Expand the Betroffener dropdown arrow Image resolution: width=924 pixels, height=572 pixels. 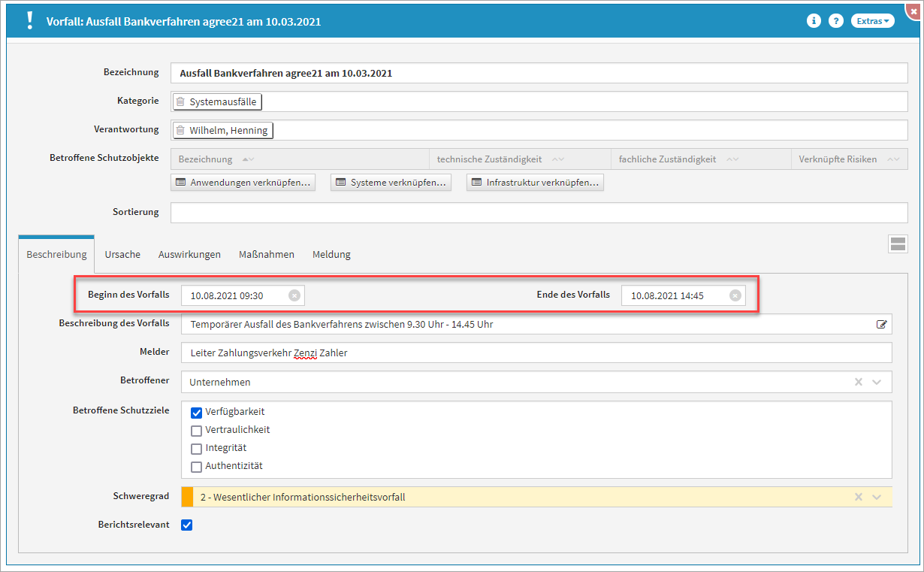tap(876, 382)
